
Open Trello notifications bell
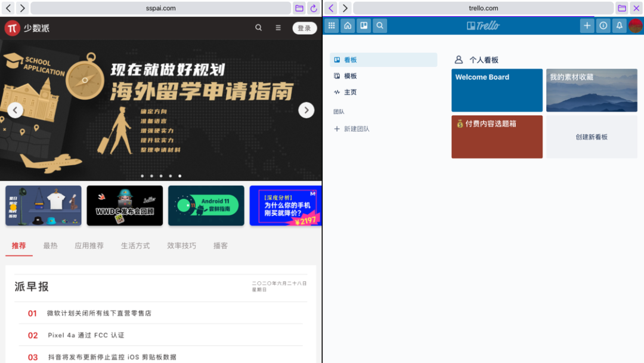620,26
